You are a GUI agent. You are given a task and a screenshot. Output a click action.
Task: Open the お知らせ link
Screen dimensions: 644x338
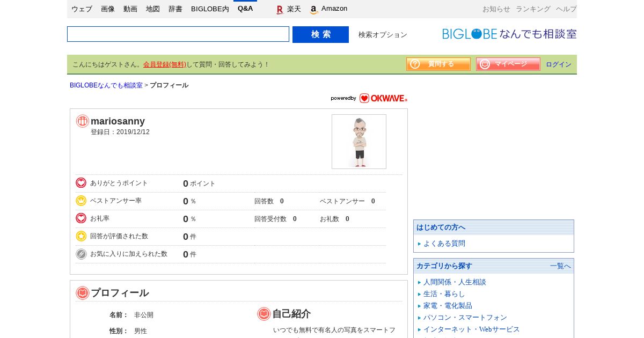tap(496, 9)
